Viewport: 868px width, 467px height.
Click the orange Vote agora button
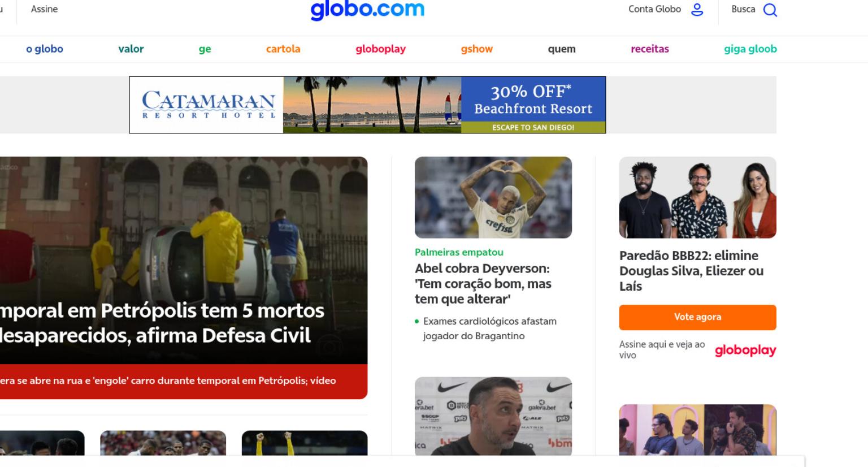tap(698, 317)
